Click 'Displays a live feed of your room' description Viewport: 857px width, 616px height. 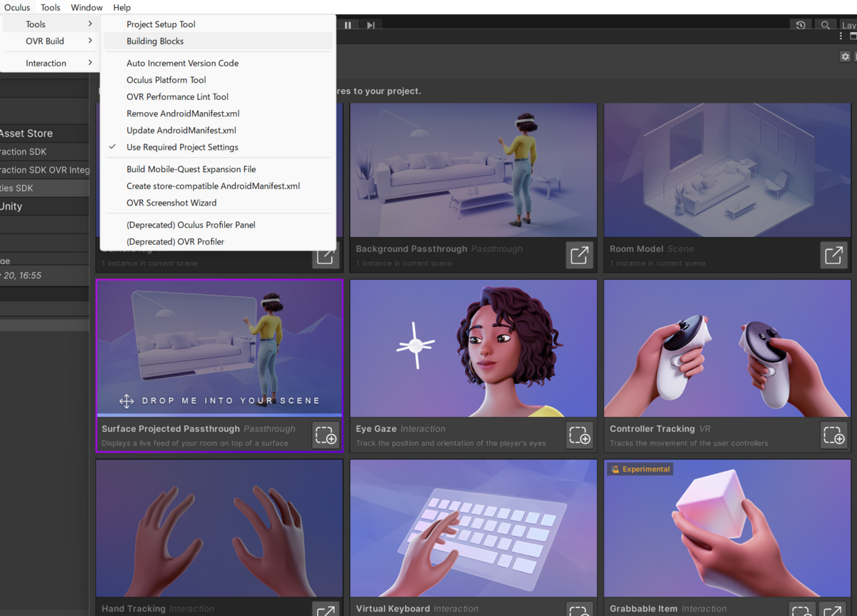[195, 443]
